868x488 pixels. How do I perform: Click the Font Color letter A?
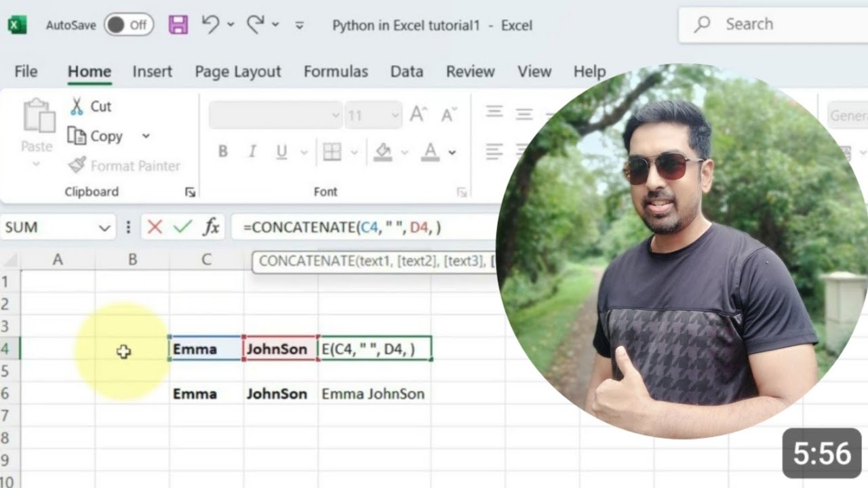tap(430, 152)
